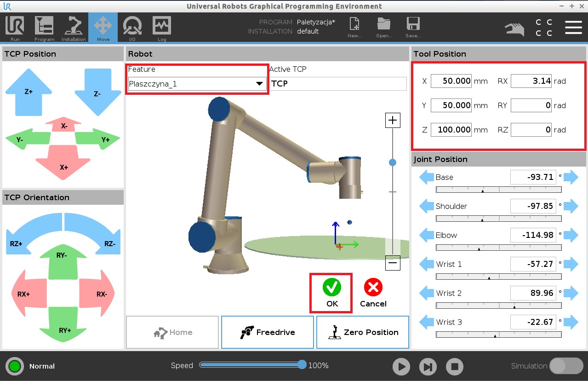The width and height of the screenshot is (588, 381).
Task: Edit the Base joint angle value
Action: click(x=533, y=177)
